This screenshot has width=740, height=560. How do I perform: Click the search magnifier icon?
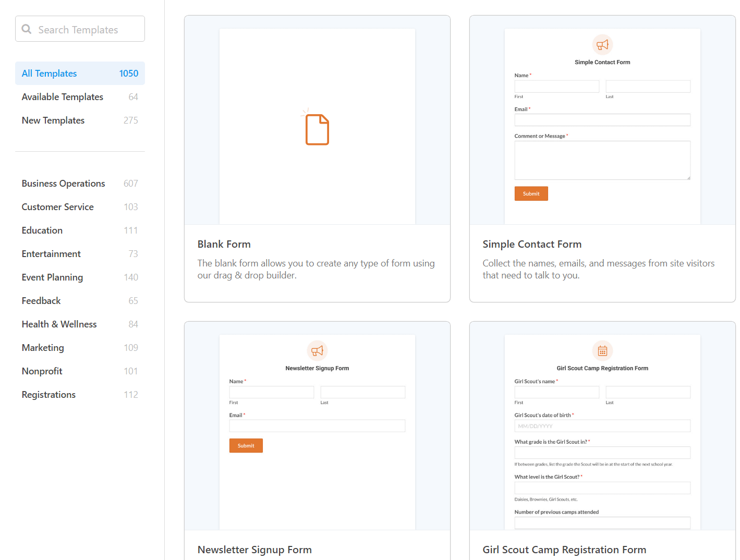coord(27,29)
